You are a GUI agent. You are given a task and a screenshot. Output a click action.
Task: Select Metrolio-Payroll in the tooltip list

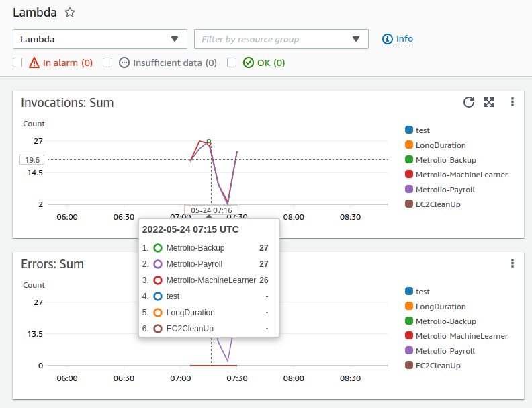coord(194,264)
